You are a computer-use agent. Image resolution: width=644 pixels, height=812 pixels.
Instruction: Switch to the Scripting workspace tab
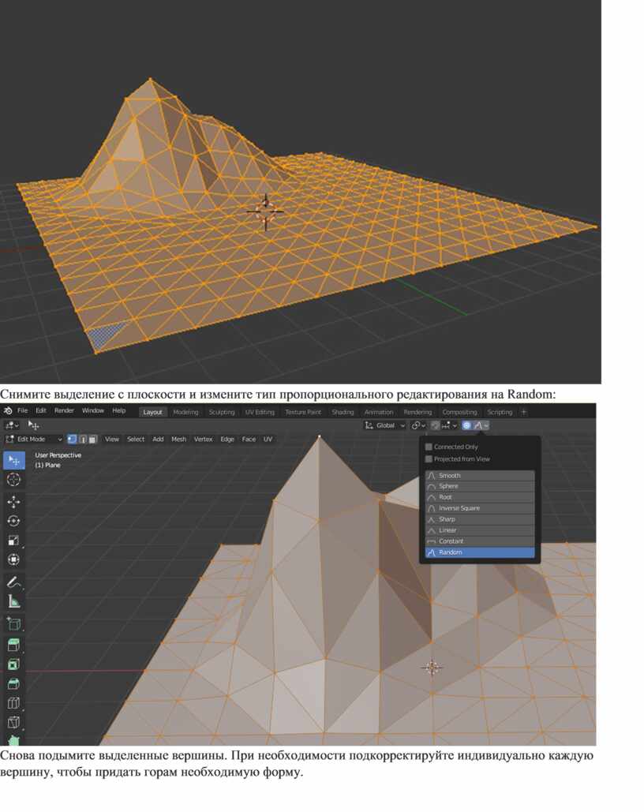[x=500, y=412]
